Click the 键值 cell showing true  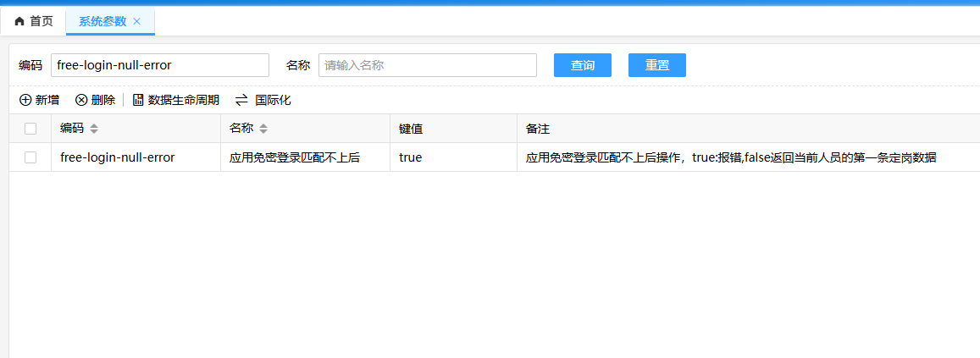(411, 157)
